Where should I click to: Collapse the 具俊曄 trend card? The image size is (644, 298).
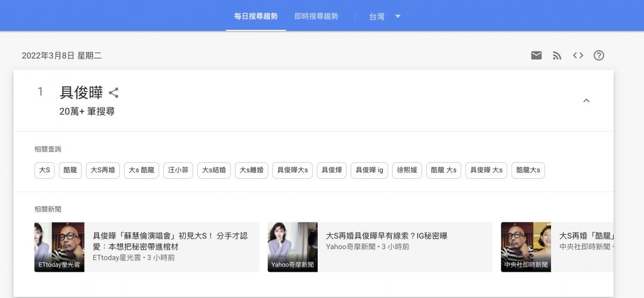pos(586,101)
